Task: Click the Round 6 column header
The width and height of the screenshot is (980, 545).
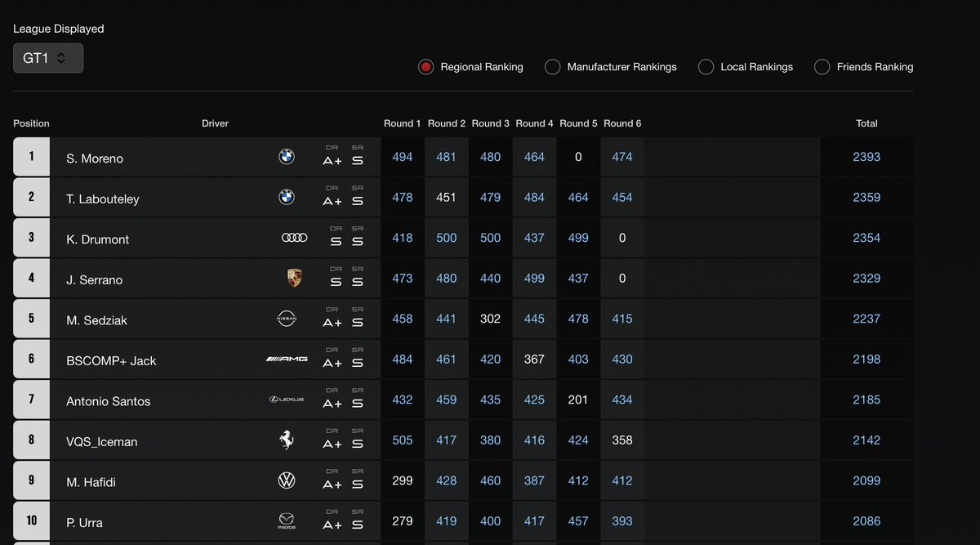Action: 623,123
